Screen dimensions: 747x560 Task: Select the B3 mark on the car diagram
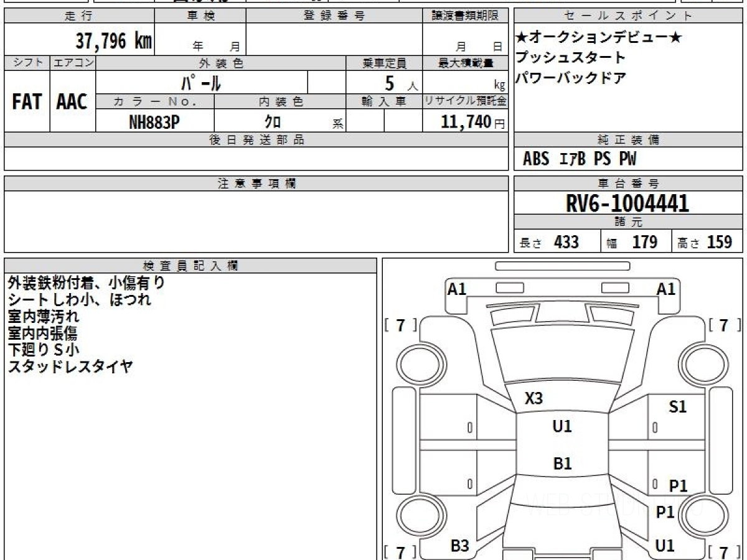[x=459, y=546]
